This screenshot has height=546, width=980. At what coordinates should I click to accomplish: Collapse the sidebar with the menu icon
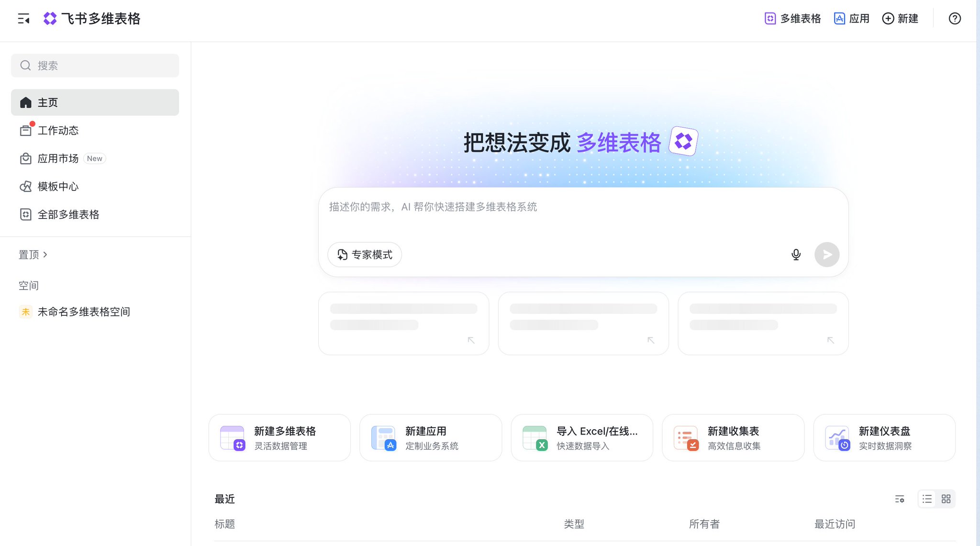(23, 19)
